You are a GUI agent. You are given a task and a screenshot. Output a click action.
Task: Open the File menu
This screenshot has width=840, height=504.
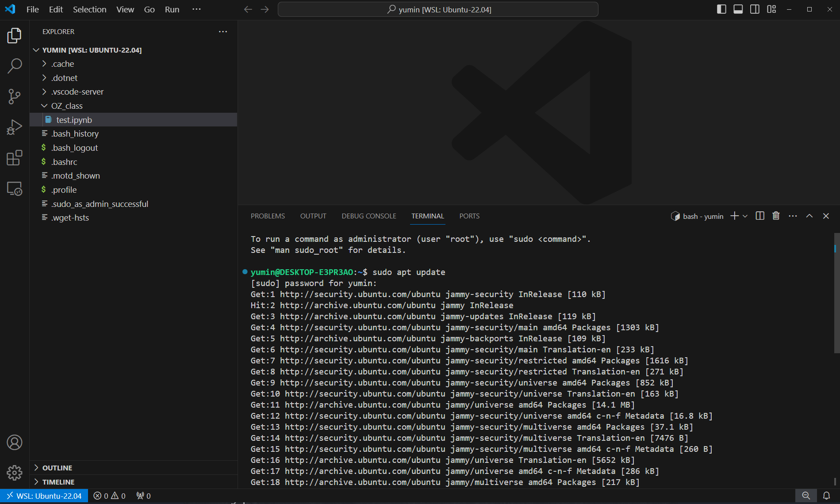click(x=33, y=9)
